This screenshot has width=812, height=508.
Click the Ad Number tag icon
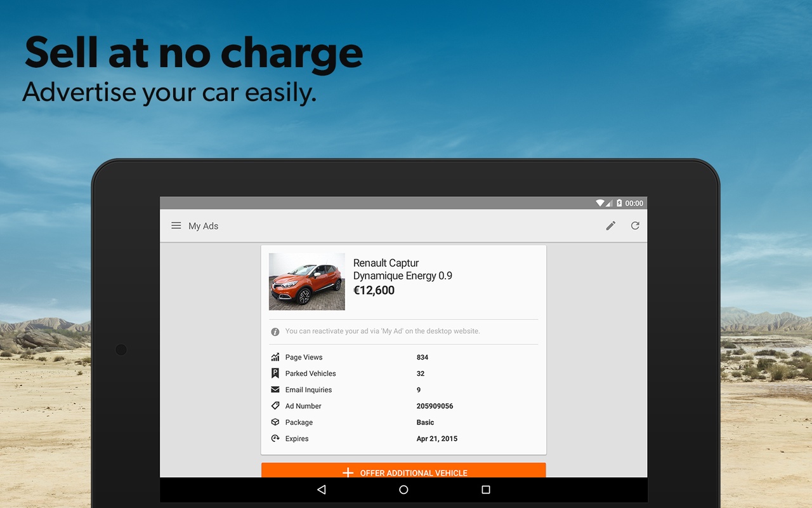pos(275,406)
